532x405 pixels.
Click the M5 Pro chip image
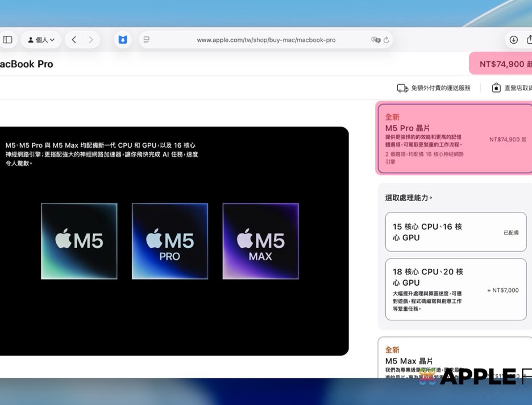click(170, 241)
